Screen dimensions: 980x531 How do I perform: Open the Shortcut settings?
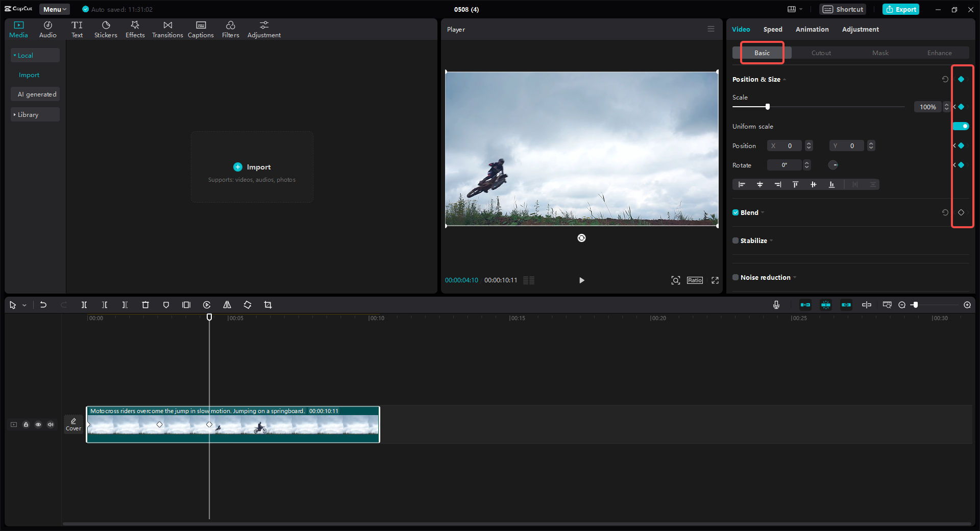[x=842, y=9]
